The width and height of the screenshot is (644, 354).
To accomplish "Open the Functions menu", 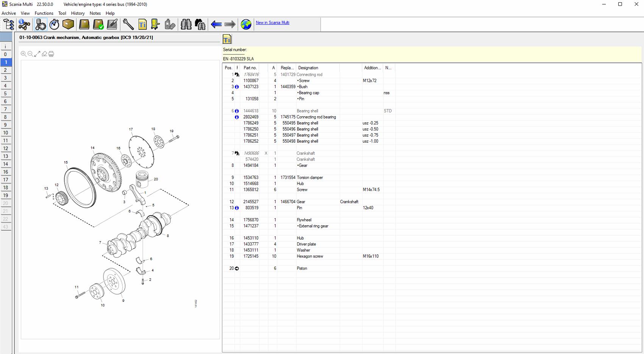I will [x=44, y=13].
